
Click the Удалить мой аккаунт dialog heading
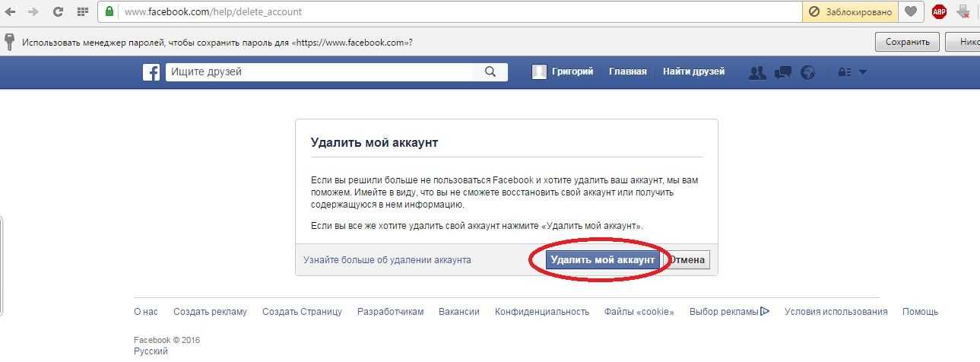[374, 142]
